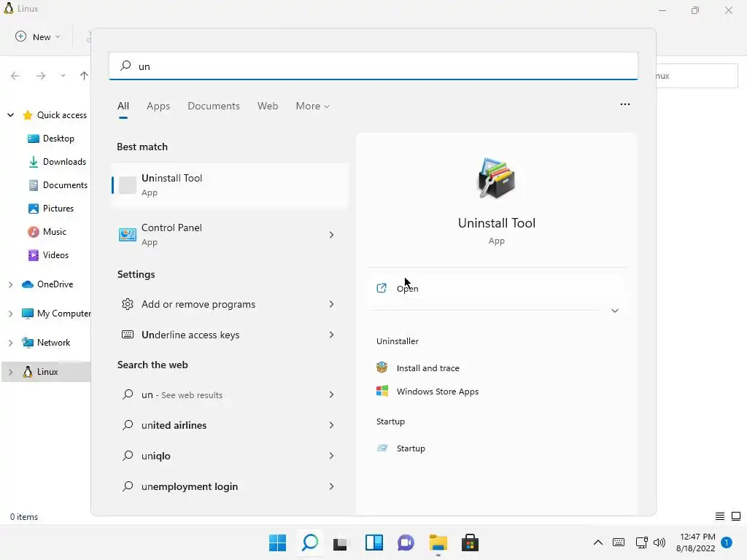Switch Explorer to large thumbnails view icon

pos(736,516)
